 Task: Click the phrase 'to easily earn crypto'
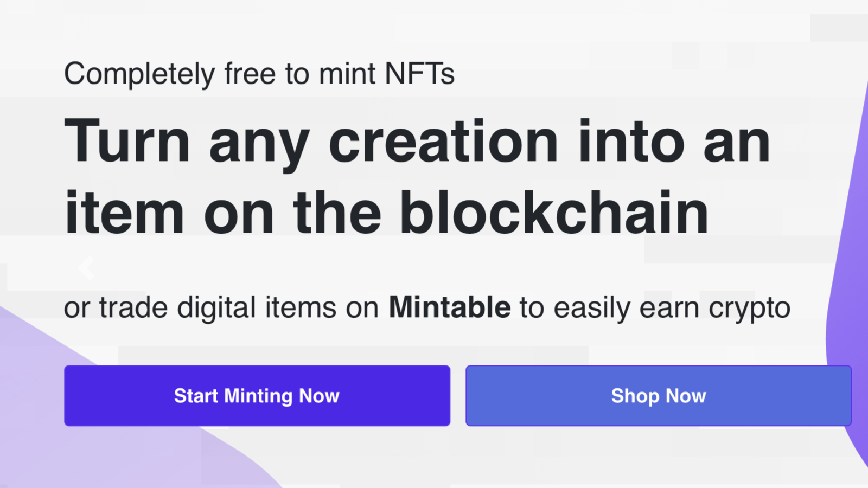tap(655, 309)
